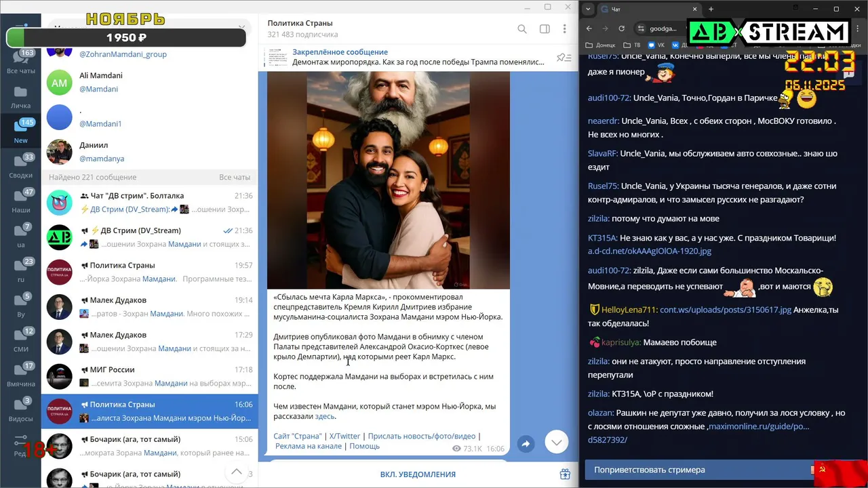Click 'Прислать новость/фото/видео' link

[421, 436]
